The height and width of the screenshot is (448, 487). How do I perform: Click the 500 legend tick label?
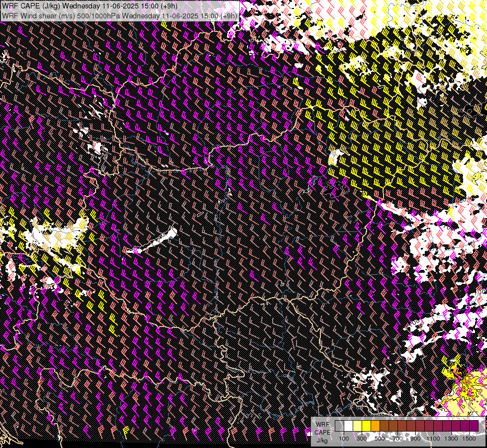pyautogui.click(x=380, y=439)
